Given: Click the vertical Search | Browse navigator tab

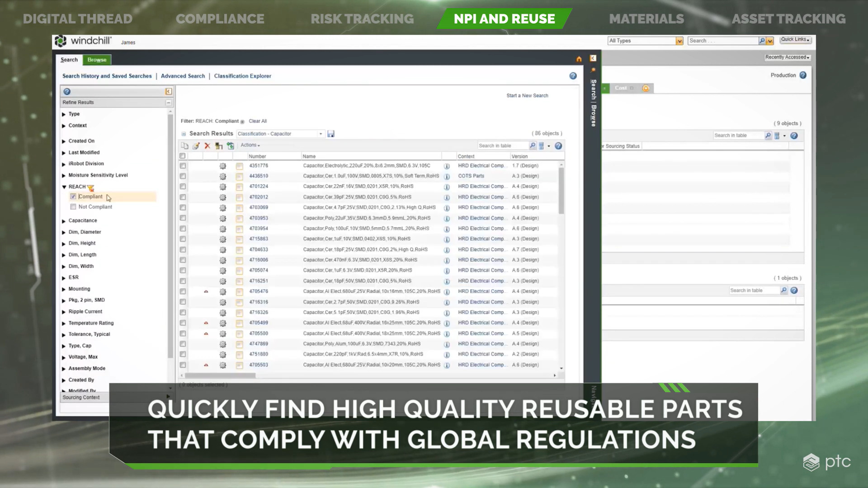Looking at the screenshot, I should click(593, 103).
